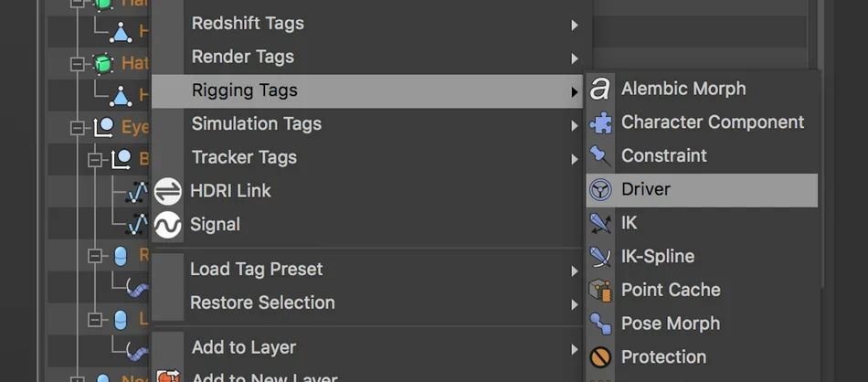The image size is (868, 382).
Task: Click the green cube Hat object icon
Action: point(101,64)
